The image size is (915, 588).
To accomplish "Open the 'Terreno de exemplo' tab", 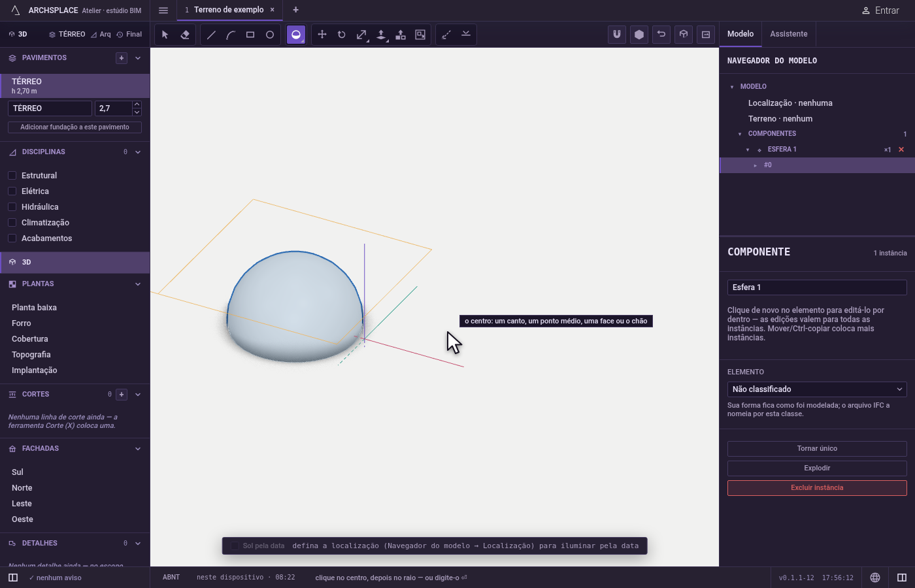I will [229, 10].
